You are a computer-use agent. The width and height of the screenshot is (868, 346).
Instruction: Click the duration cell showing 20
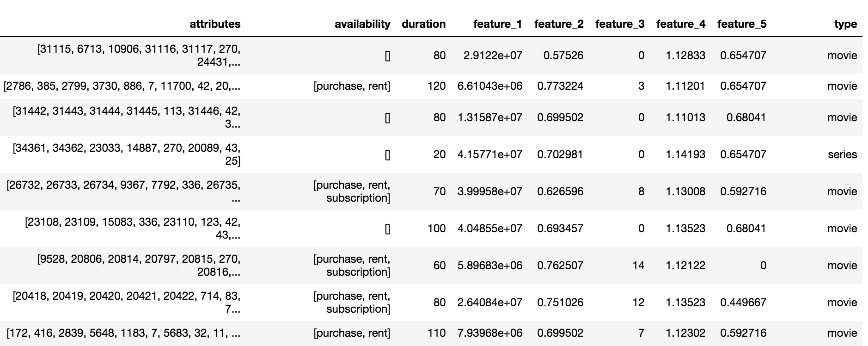(439, 154)
